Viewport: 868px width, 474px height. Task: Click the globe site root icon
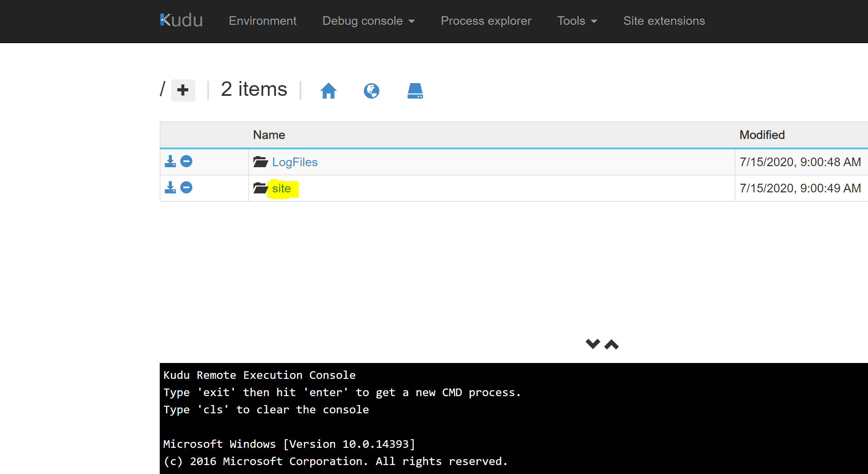[x=371, y=91]
